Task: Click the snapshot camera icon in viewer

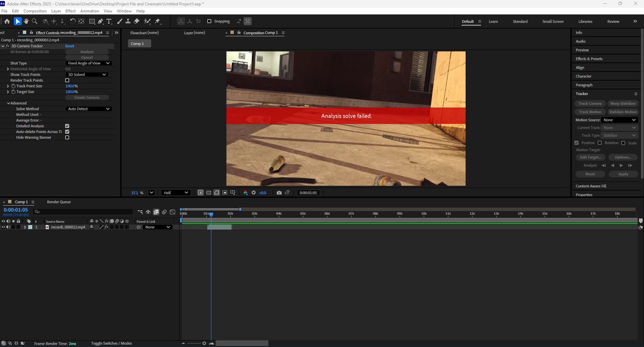Action: [x=279, y=193]
